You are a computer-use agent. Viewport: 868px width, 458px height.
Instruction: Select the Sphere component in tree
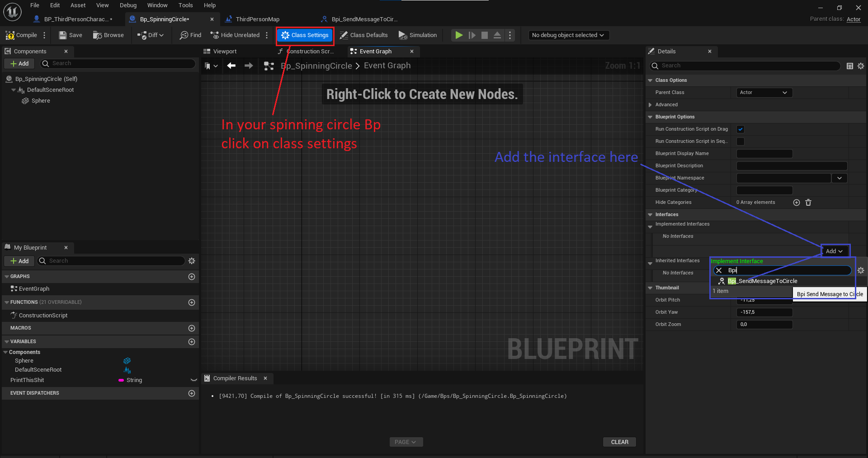(x=41, y=101)
